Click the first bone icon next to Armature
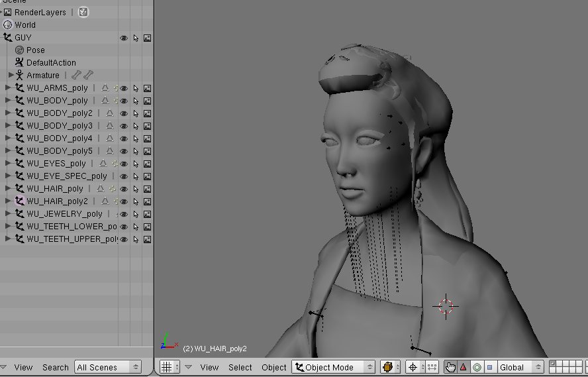The width and height of the screenshot is (588, 377). (76, 75)
